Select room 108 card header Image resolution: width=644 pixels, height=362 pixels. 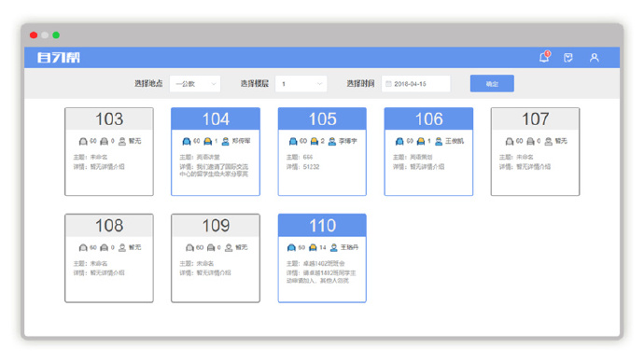tap(109, 226)
